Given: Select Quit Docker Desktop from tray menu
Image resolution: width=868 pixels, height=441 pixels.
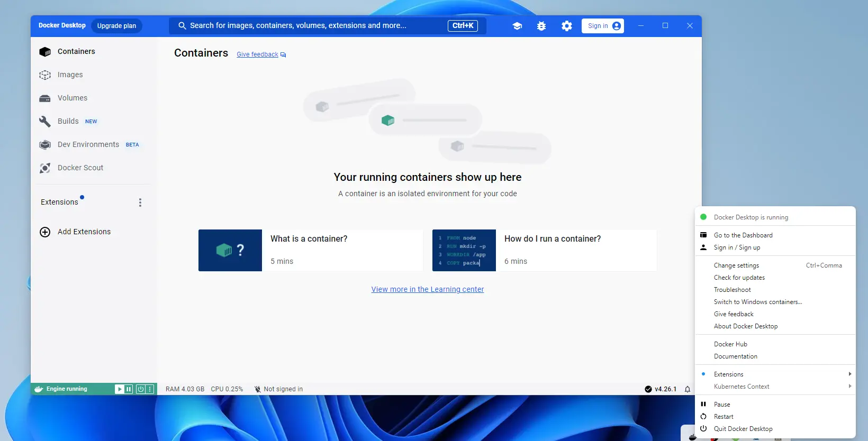Looking at the screenshot, I should pos(743,429).
